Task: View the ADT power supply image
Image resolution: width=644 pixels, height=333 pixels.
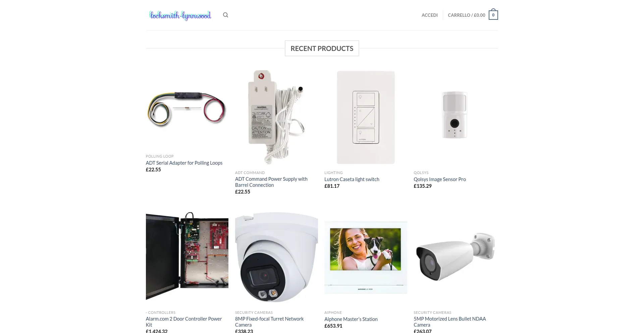Action: coord(276,117)
